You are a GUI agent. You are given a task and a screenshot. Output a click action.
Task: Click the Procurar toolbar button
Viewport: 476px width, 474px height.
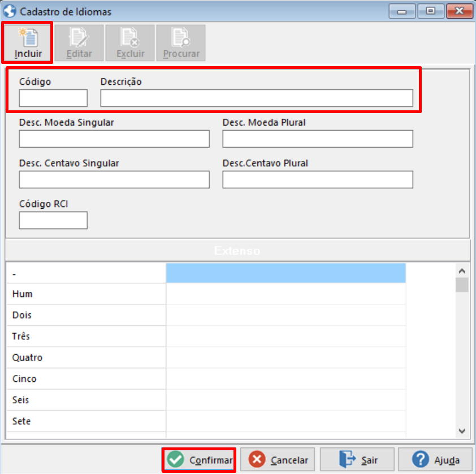click(181, 43)
